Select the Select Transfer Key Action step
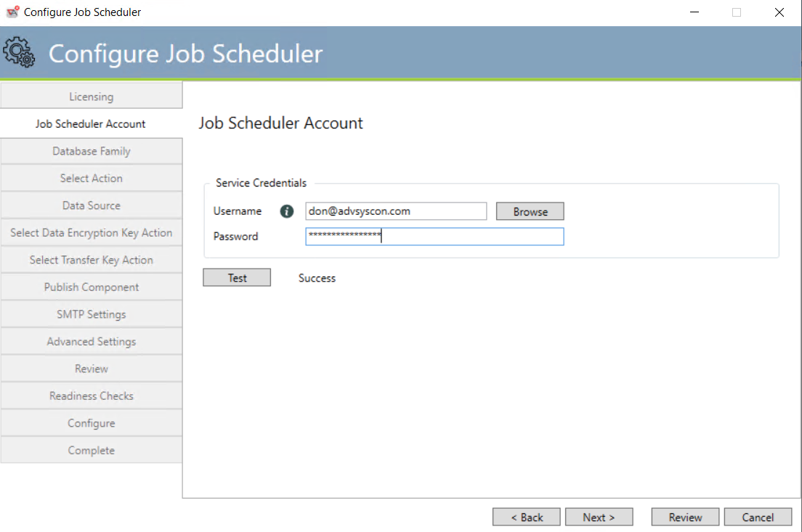The width and height of the screenshot is (802, 532). pos(91,260)
